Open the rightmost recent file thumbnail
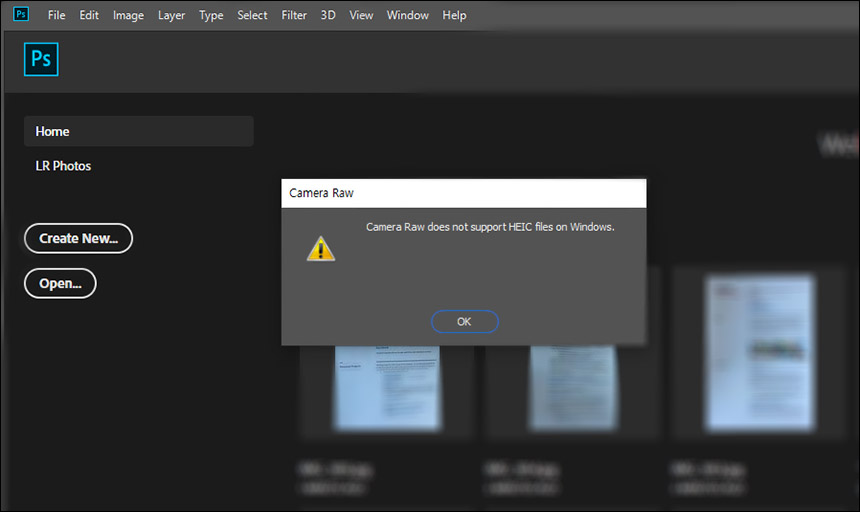This screenshot has height=512, width=860. (760, 354)
